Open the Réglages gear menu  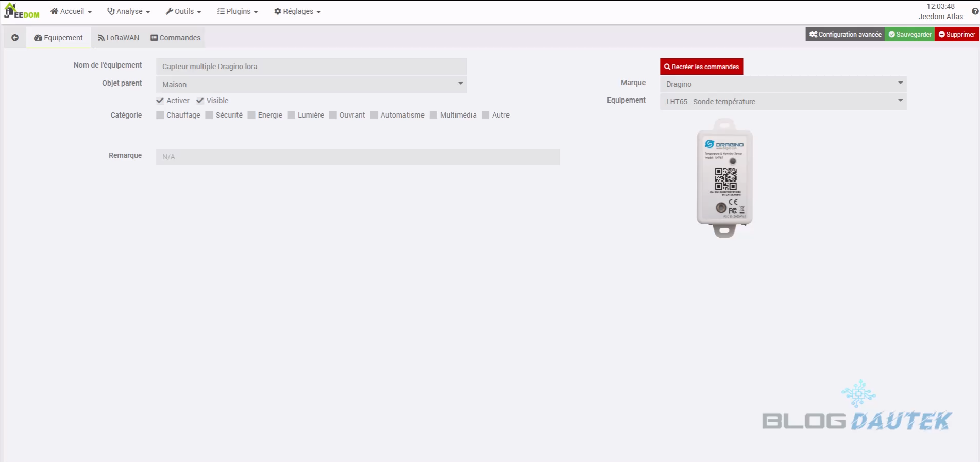(297, 11)
